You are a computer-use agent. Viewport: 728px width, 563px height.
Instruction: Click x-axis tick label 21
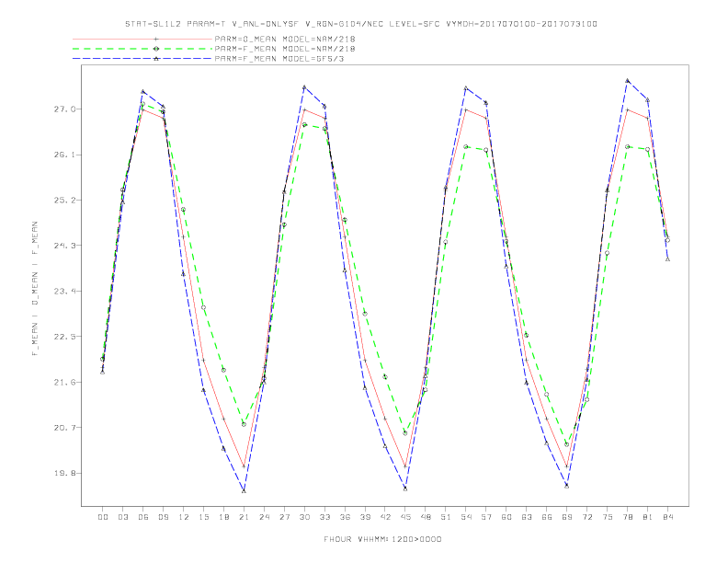(244, 517)
